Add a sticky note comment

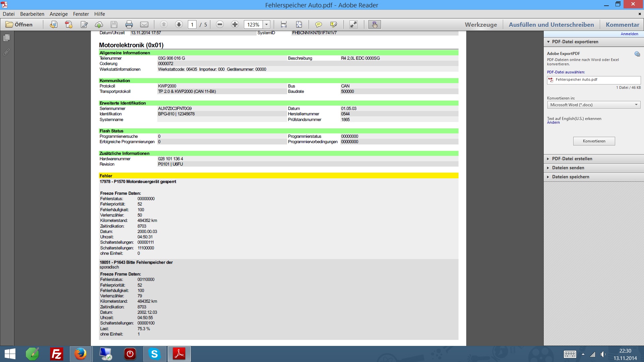point(318,24)
